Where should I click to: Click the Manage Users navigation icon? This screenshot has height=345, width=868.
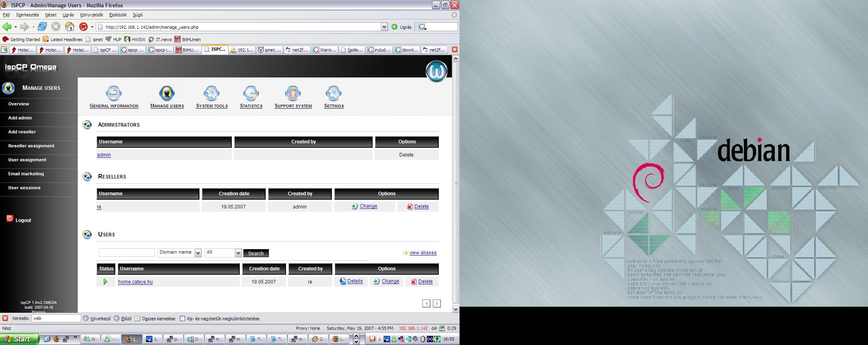click(x=167, y=93)
